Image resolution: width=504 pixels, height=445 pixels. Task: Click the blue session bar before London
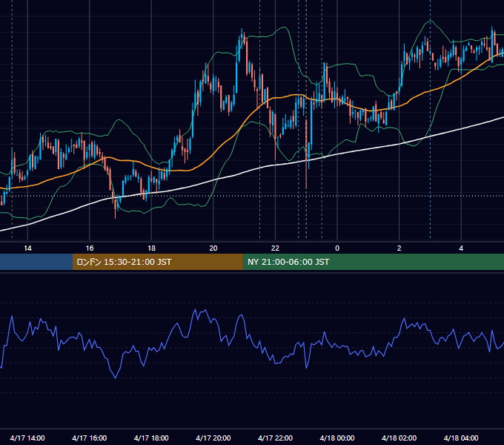36,262
